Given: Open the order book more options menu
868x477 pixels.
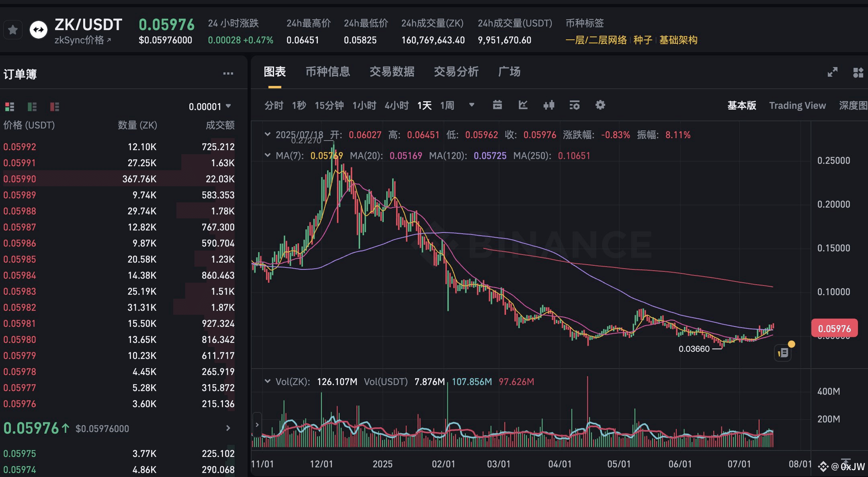Looking at the screenshot, I should tap(228, 73).
